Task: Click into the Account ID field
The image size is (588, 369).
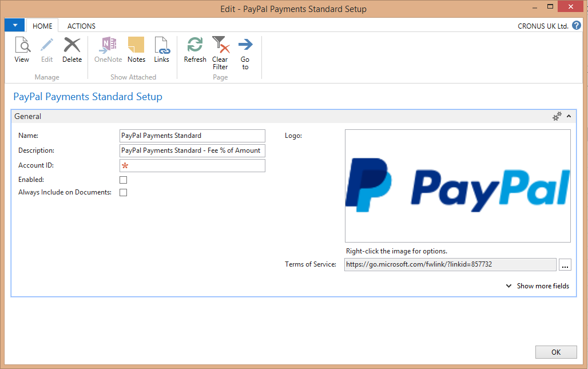Action: tap(192, 166)
